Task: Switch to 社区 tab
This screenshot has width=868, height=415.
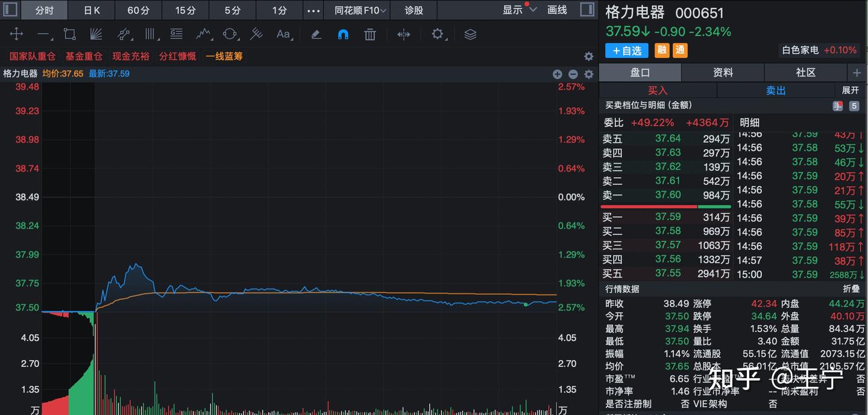Action: (805, 73)
